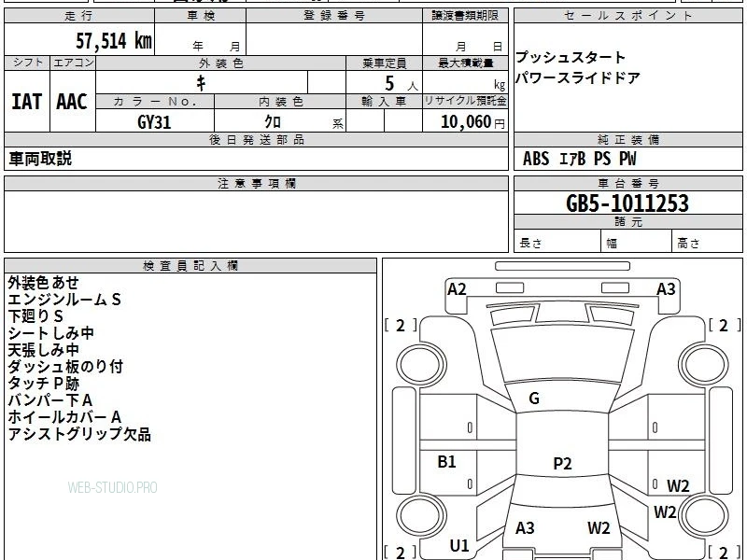Click the note エンジンルーム S

64,300
